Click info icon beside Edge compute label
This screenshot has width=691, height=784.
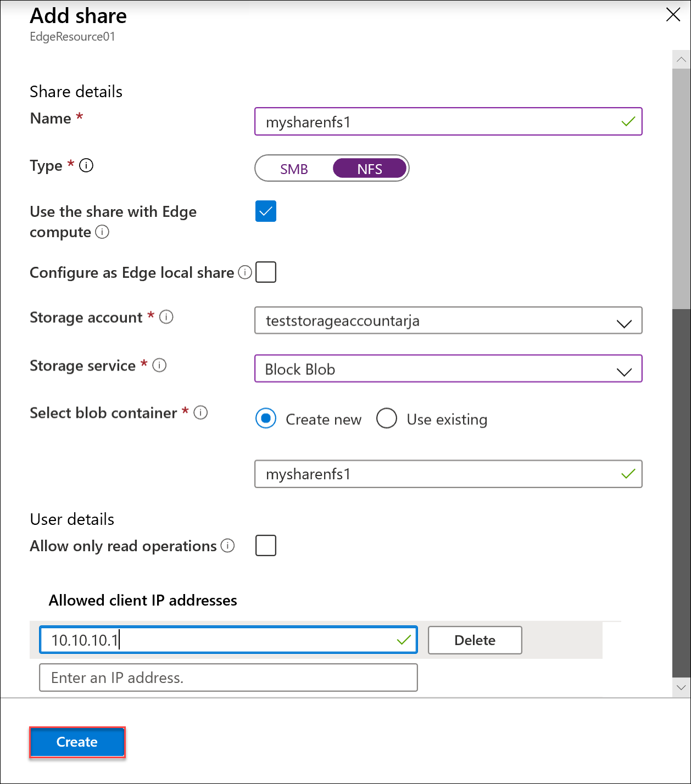[x=102, y=232]
